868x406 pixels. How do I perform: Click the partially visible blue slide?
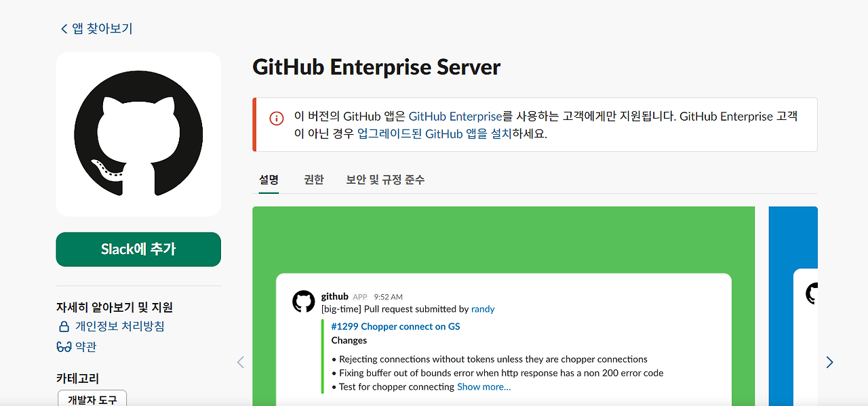click(793, 306)
